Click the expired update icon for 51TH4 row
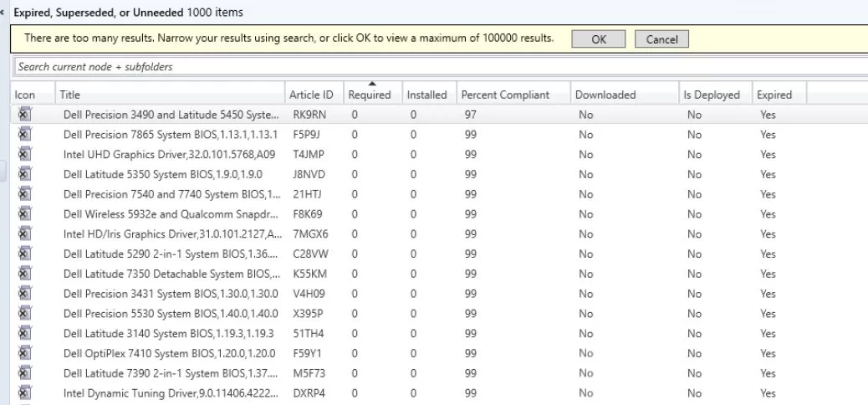Screen dimensions: 868x405 23,334
